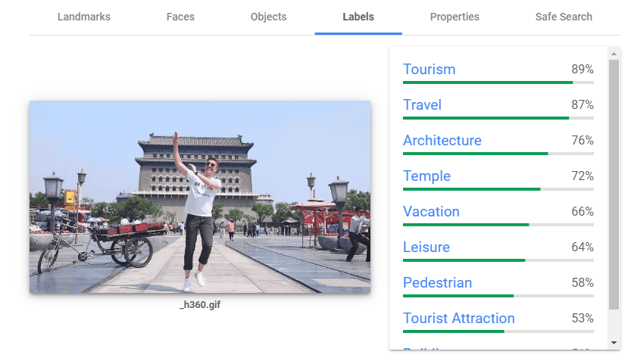The width and height of the screenshot is (631, 364).
Task: Open the Faces tab
Action: tap(180, 17)
